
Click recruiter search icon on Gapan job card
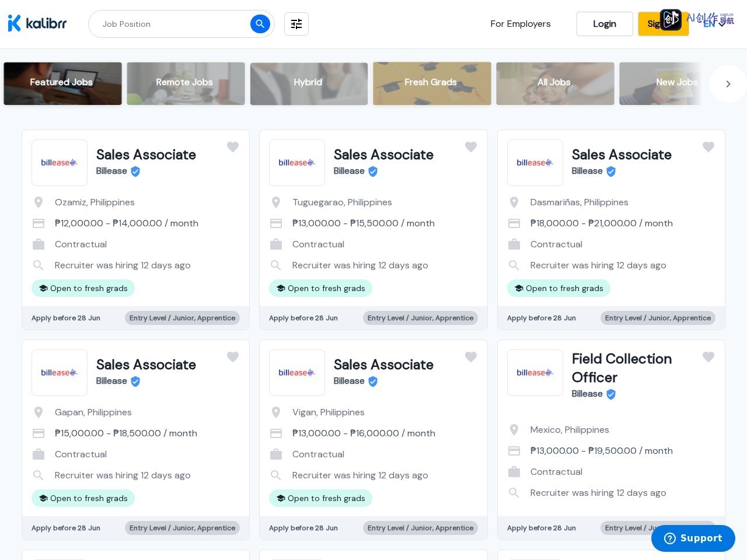tap(39, 475)
